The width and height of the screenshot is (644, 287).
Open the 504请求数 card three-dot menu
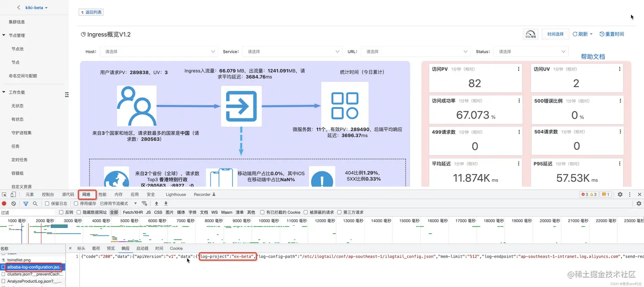coord(620,132)
